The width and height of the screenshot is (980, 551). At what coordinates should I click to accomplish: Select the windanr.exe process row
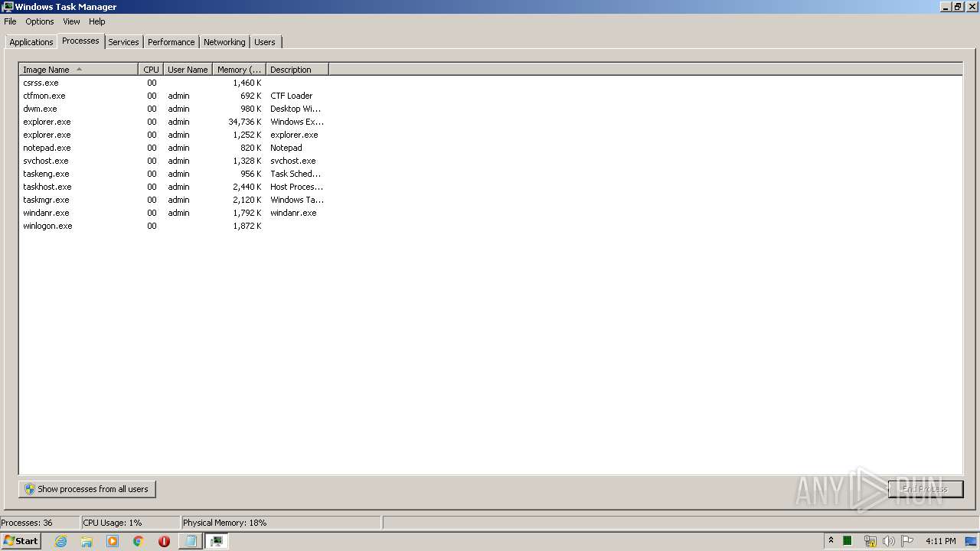[x=175, y=213]
